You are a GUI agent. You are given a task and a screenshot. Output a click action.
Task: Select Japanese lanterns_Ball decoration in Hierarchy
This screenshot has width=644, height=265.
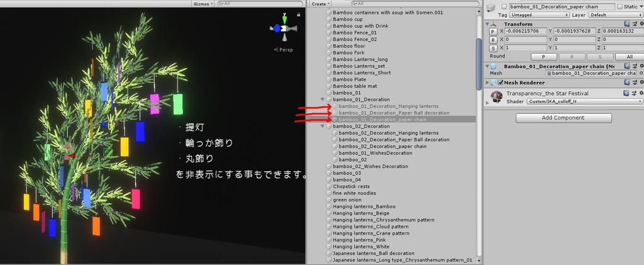374,253
